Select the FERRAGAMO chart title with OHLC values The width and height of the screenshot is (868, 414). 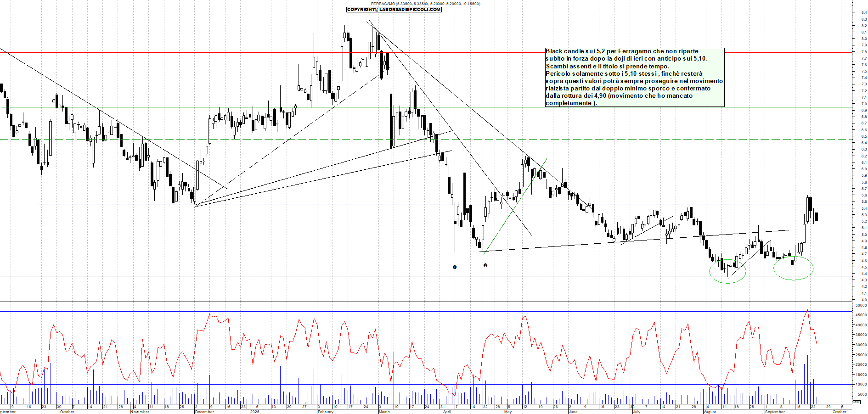(x=426, y=4)
